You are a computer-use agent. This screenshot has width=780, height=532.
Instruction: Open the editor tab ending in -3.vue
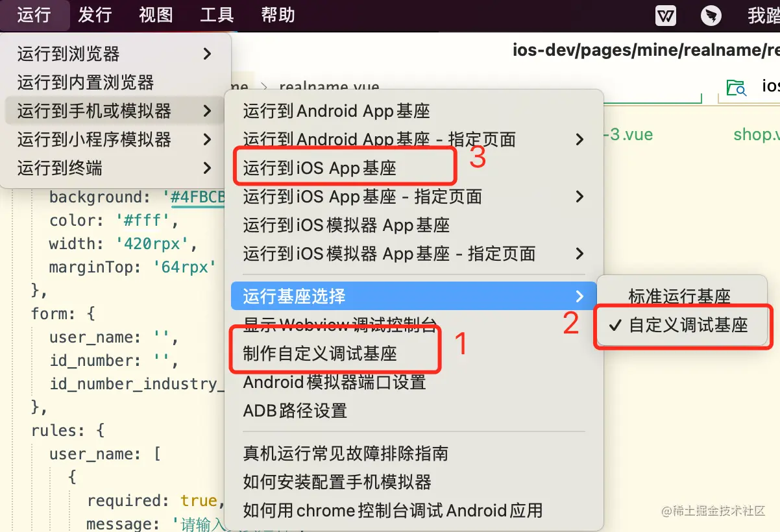[628, 134]
